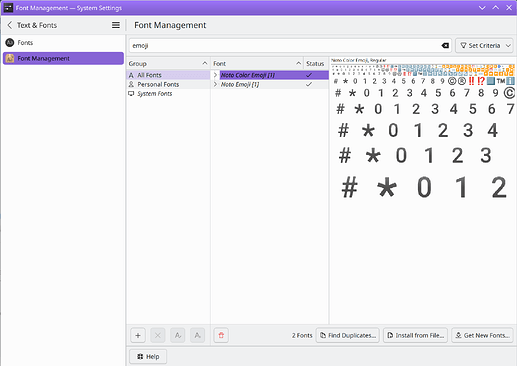Click in the emoji search field

285,46
